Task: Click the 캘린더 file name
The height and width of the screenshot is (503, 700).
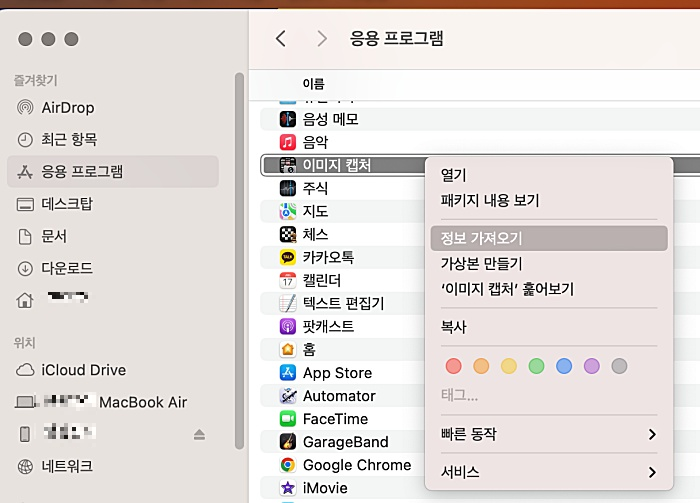Action: (x=322, y=280)
